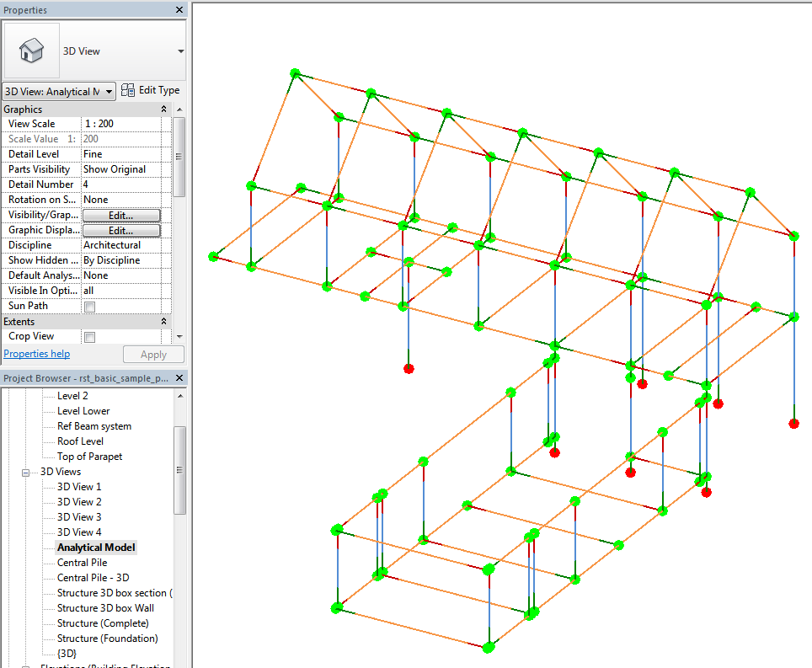Open Structure 3D box section view
The image size is (812, 668).
tap(115, 593)
